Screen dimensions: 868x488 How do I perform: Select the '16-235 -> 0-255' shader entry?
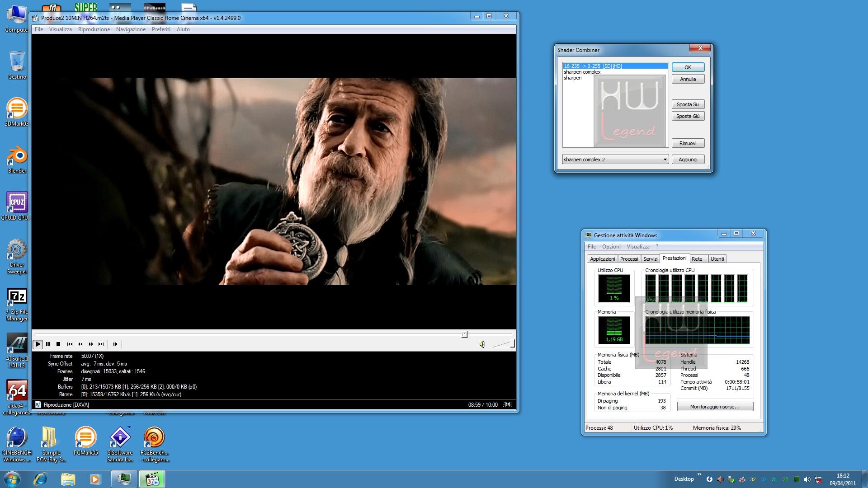tap(615, 66)
